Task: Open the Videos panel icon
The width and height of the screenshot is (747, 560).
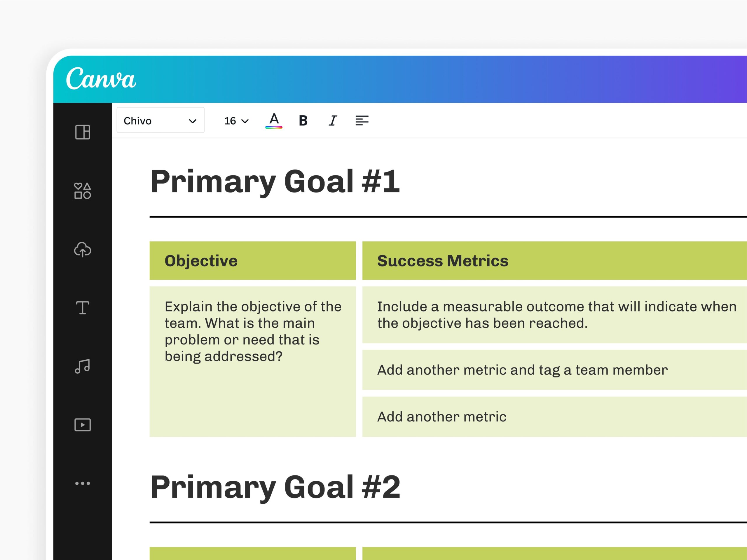Action: tap(82, 425)
